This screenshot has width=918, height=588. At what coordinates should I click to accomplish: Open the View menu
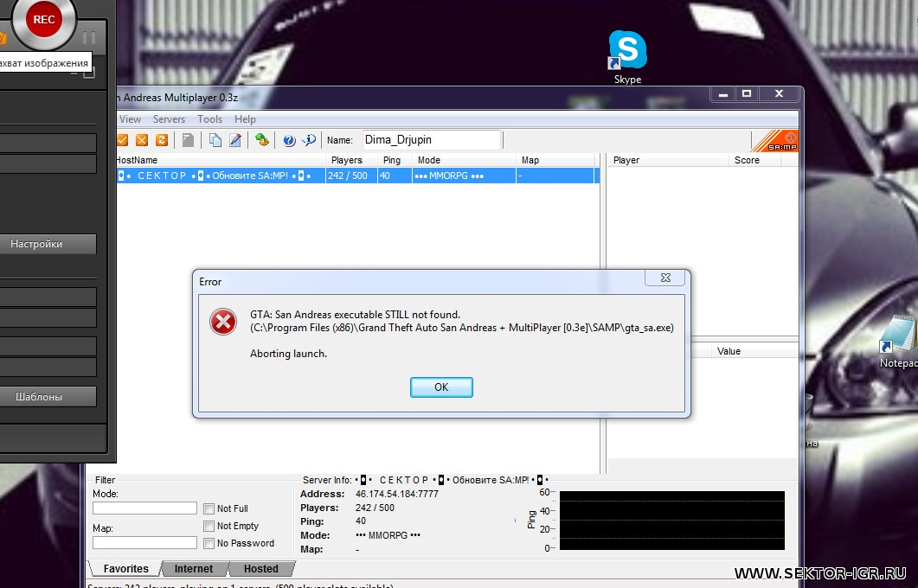coord(130,119)
